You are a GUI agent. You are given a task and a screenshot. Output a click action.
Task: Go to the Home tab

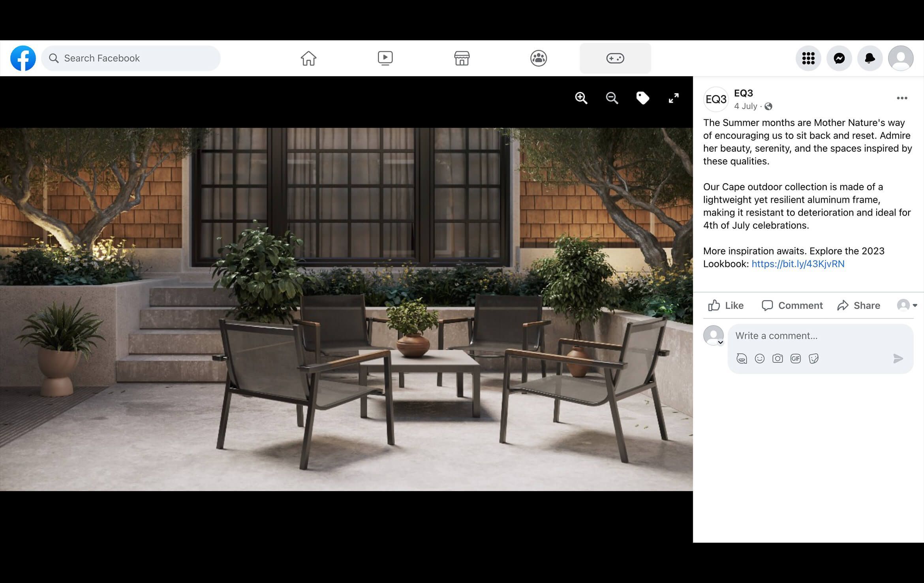point(308,58)
